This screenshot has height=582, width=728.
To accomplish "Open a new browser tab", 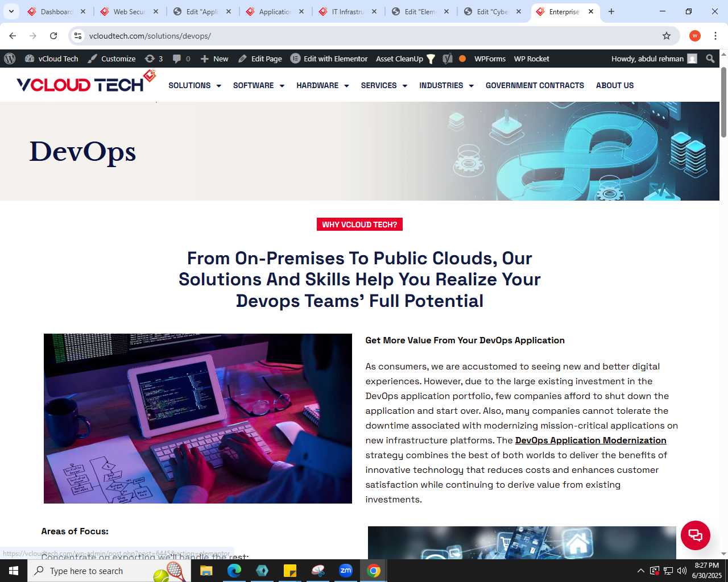I will pyautogui.click(x=611, y=11).
